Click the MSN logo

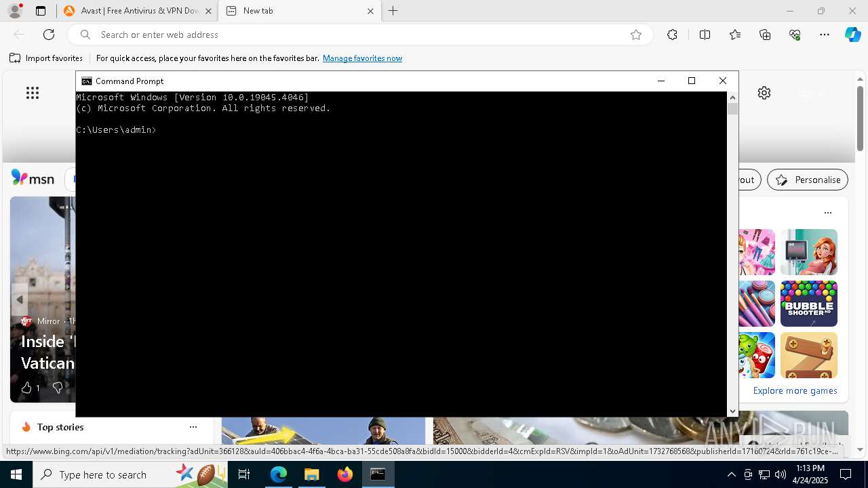(x=33, y=178)
